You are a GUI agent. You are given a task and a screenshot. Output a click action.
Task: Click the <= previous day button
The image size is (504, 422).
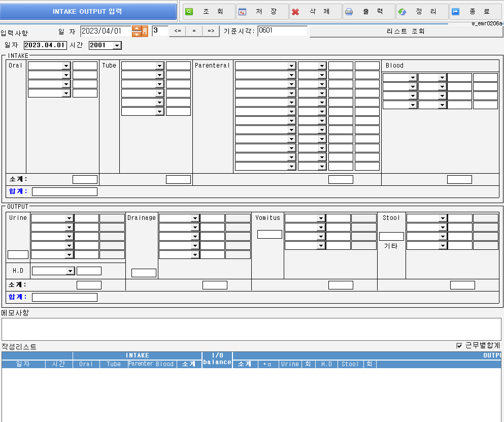(178, 31)
